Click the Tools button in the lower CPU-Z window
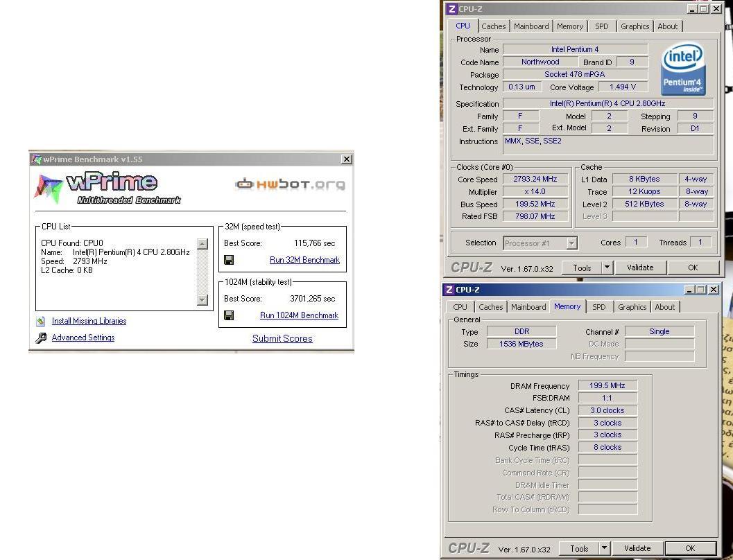The width and height of the screenshot is (733, 560). click(579, 548)
